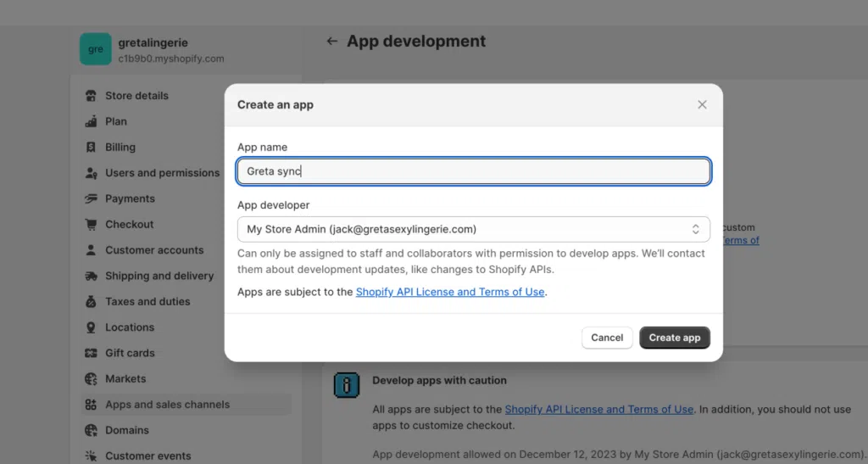868x464 pixels.
Task: Click the Markets globe icon
Action: click(x=91, y=379)
